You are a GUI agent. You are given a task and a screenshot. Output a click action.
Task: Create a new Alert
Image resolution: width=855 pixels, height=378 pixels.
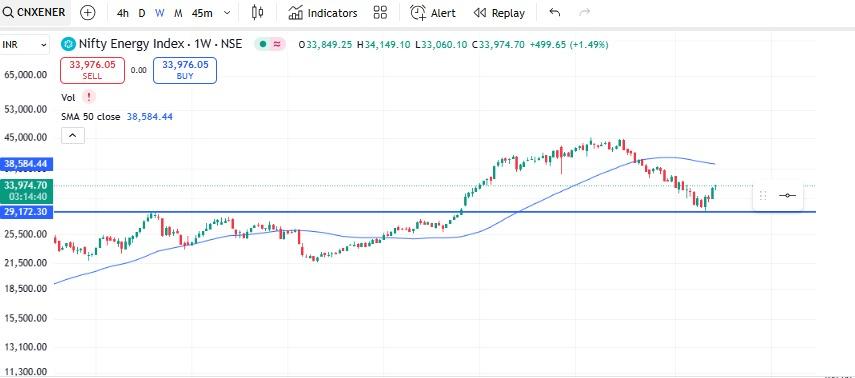433,13
